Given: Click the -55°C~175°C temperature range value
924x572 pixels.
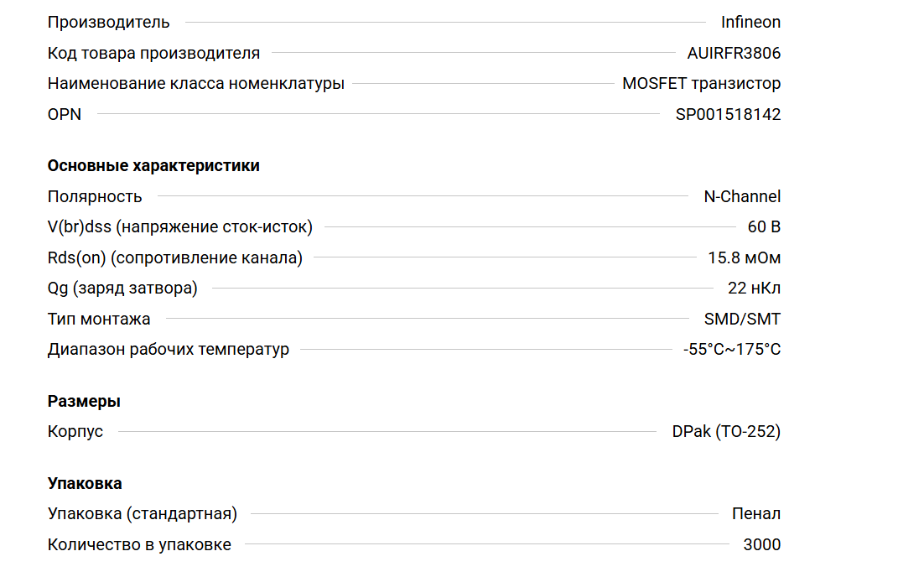Looking at the screenshot, I should pos(732,349).
